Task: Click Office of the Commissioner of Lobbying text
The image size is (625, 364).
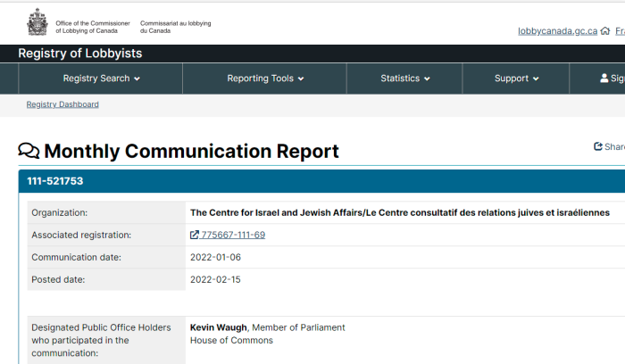Action: [x=93, y=27]
